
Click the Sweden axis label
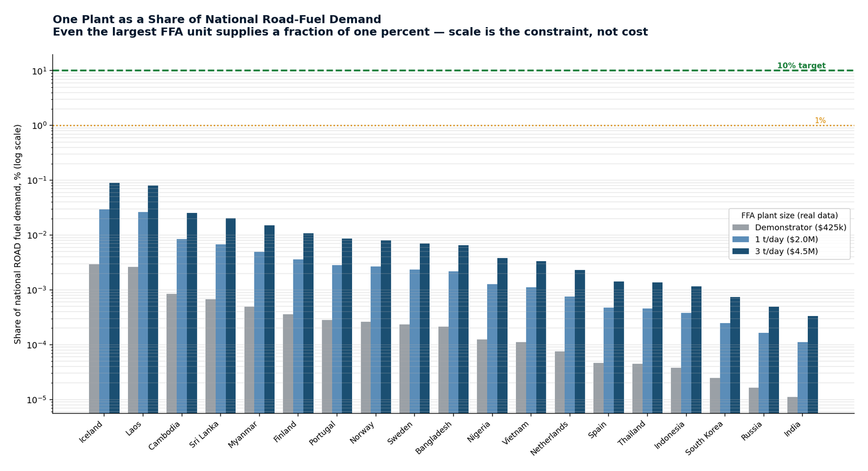[400, 433]
